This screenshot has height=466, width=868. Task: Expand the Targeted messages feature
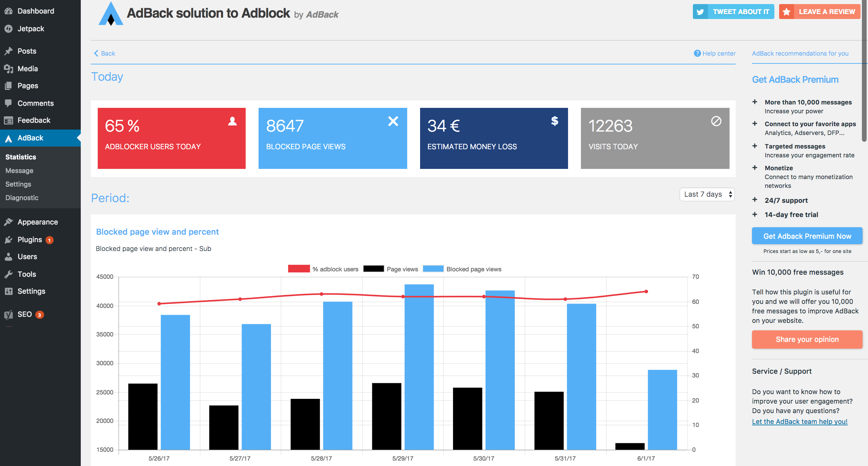(755, 146)
